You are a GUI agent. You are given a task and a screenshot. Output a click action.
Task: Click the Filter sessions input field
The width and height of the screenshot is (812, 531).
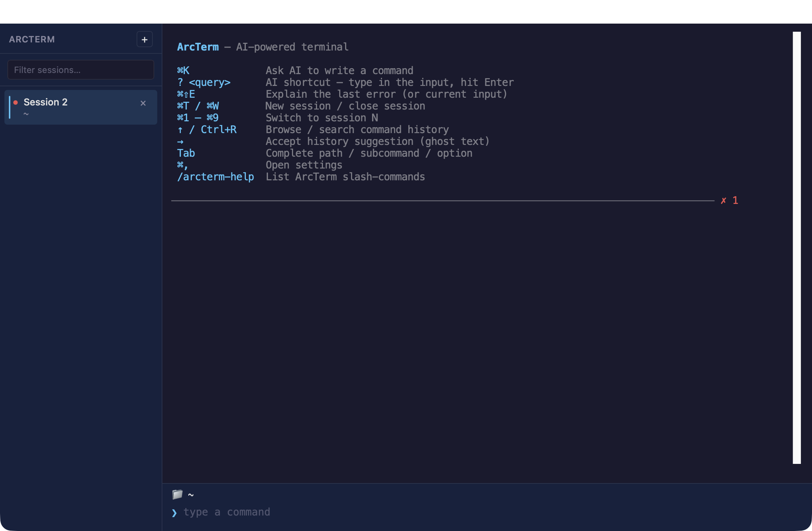(x=81, y=70)
